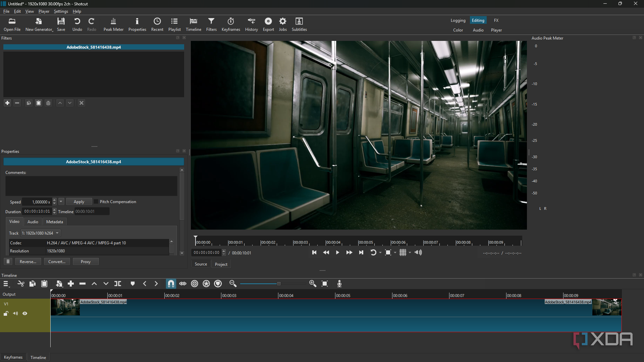Hide V1 track with eye icon
Image resolution: width=644 pixels, height=362 pixels.
(x=25, y=314)
